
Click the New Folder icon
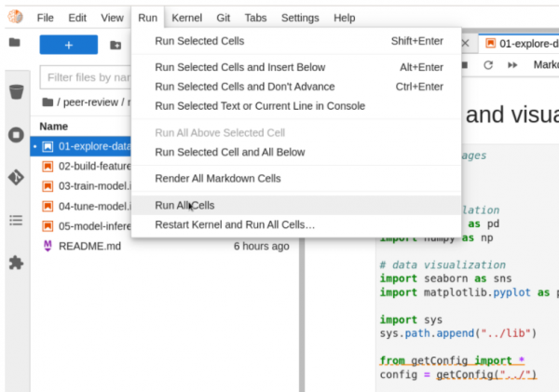click(x=116, y=45)
